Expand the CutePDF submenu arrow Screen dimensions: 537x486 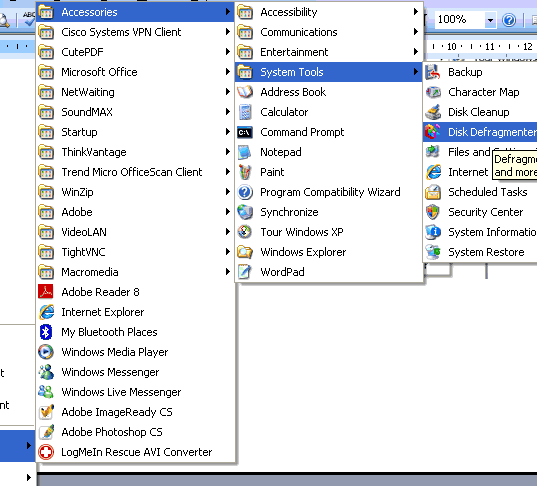tap(228, 52)
